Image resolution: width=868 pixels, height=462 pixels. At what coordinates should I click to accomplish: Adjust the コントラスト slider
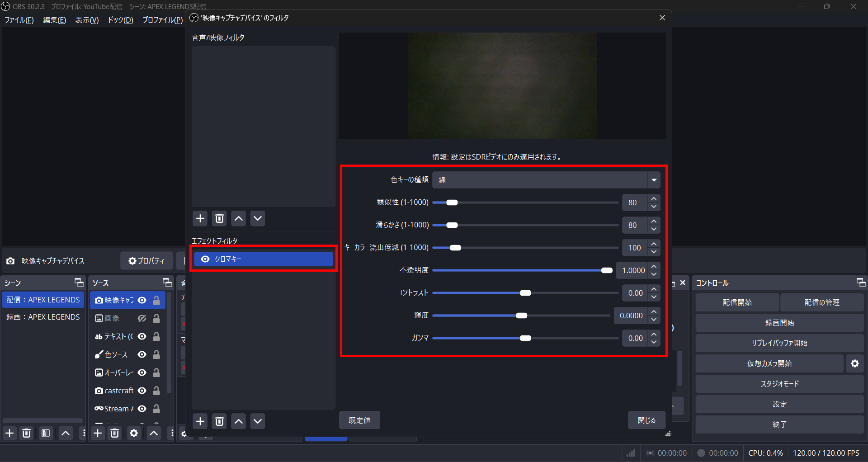click(x=525, y=293)
